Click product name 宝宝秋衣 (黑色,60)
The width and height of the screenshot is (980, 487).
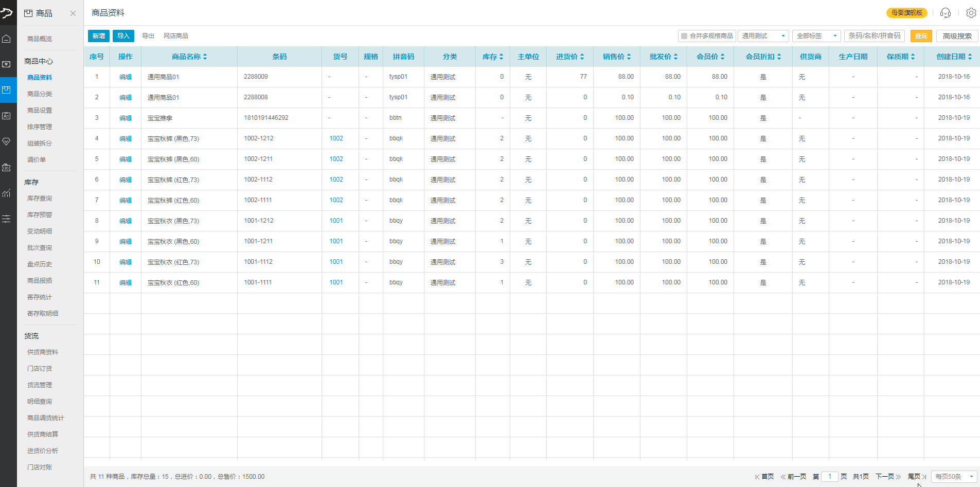click(x=173, y=242)
